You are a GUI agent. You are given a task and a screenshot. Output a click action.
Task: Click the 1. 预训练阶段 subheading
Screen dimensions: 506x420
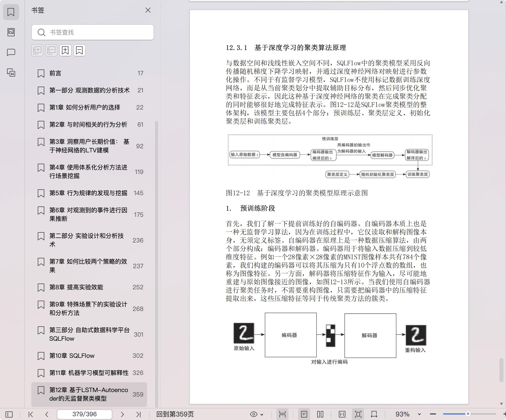pos(250,208)
